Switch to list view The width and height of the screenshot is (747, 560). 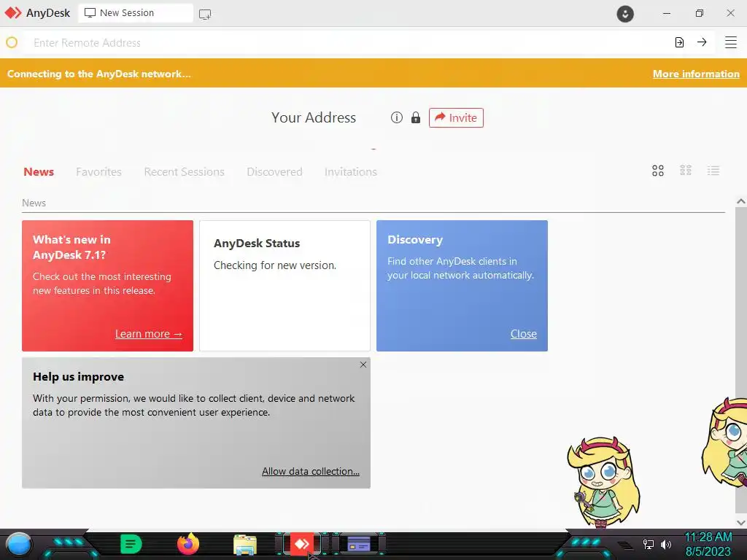[x=713, y=171]
